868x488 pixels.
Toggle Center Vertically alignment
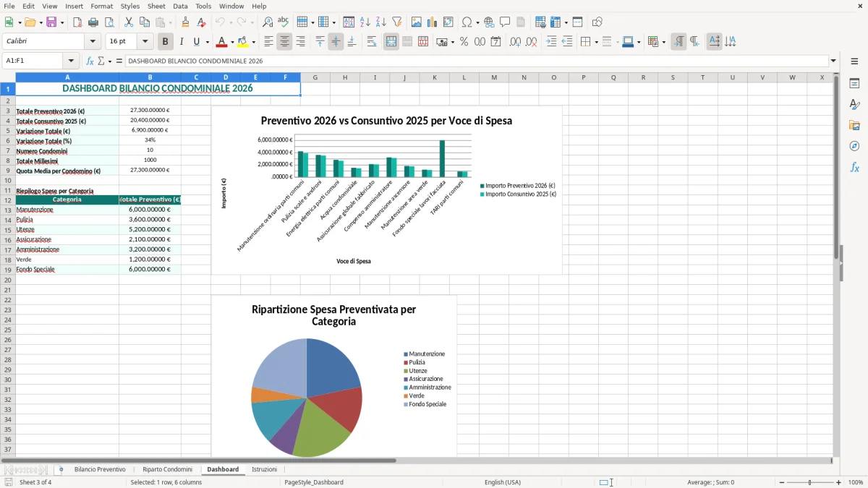(336, 42)
